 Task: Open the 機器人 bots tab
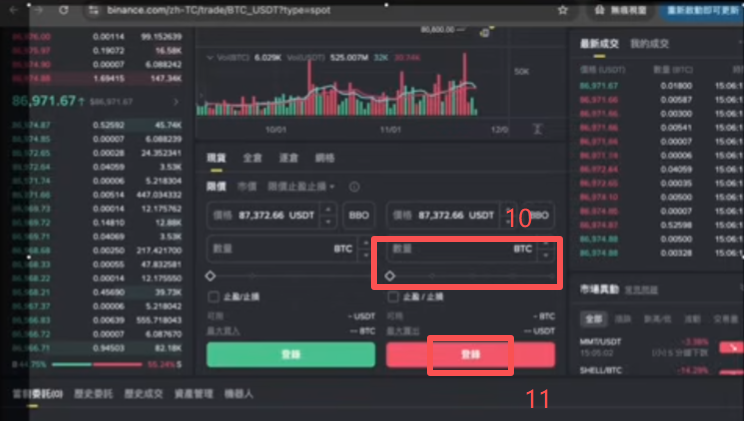(x=239, y=394)
